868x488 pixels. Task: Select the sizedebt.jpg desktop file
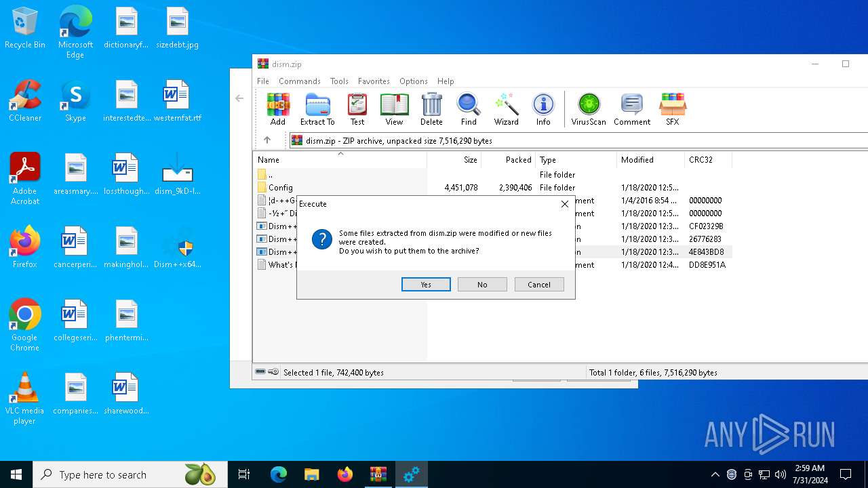pyautogui.click(x=177, y=28)
